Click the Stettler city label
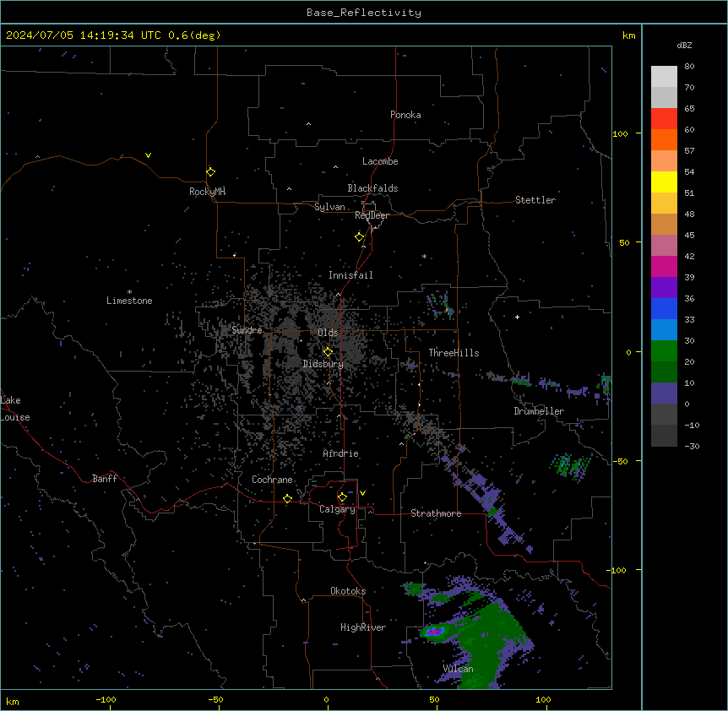Viewport: 728px width, 711px height. [535, 200]
